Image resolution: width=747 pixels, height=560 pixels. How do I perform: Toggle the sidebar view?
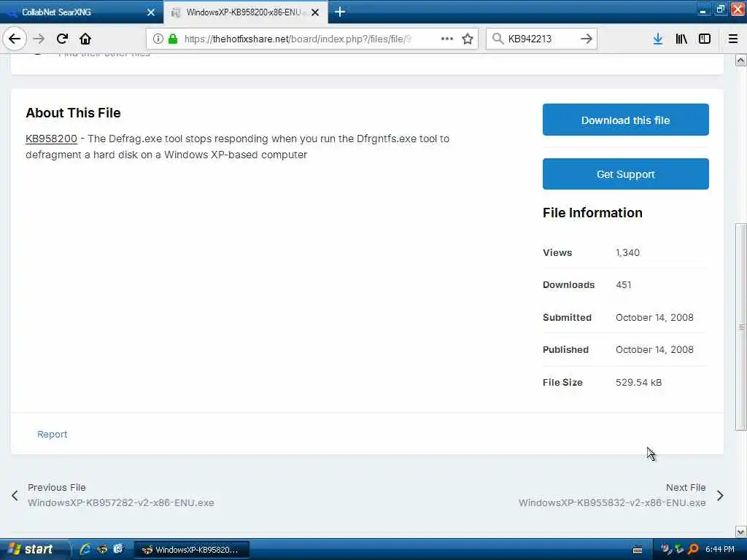coord(705,39)
